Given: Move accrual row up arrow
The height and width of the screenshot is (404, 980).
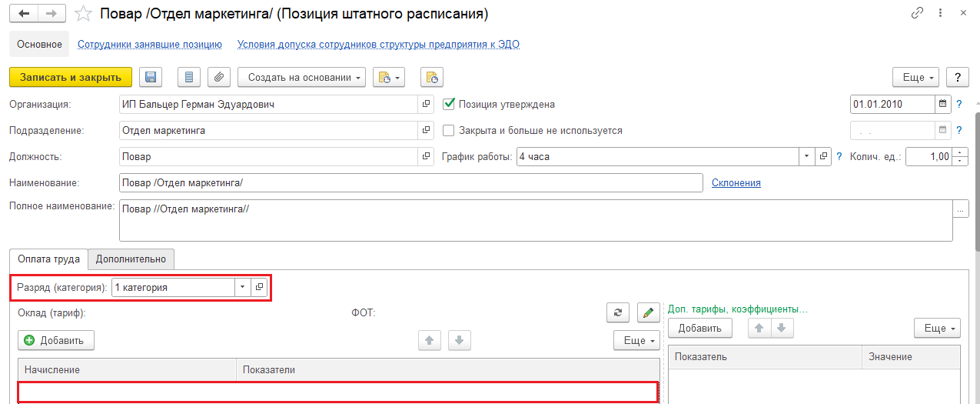Looking at the screenshot, I should pos(429,340).
